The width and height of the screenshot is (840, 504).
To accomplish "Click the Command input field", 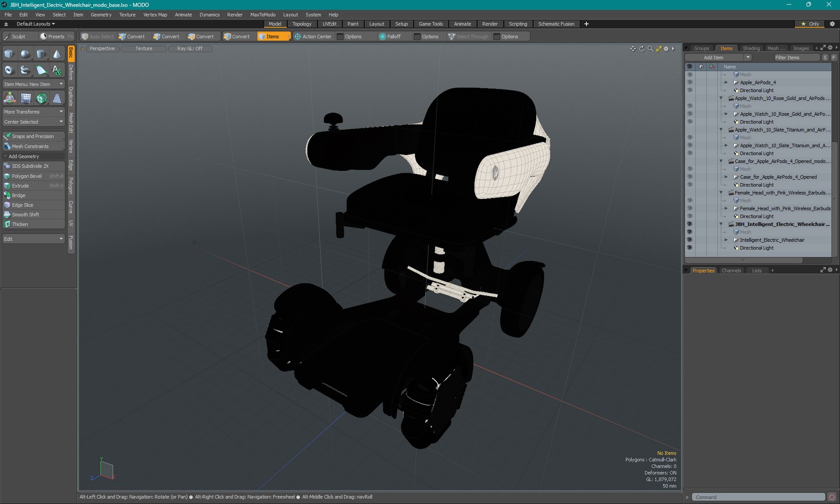I will (x=758, y=497).
